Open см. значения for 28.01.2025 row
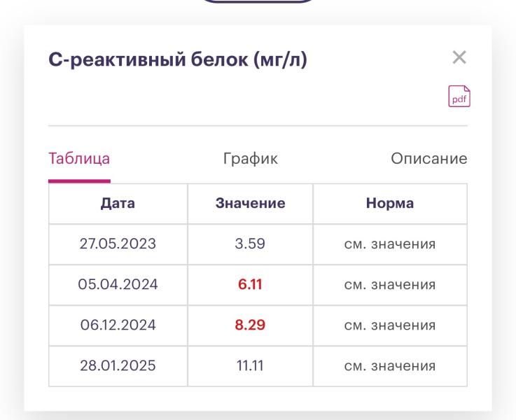516x420 pixels. [390, 366]
